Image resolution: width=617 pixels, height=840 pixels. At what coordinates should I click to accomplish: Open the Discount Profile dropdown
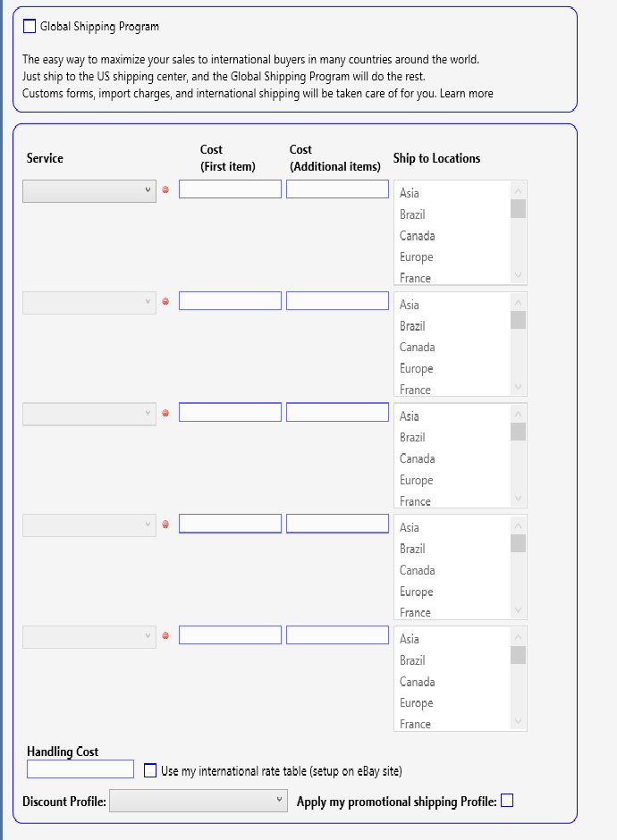tap(199, 801)
